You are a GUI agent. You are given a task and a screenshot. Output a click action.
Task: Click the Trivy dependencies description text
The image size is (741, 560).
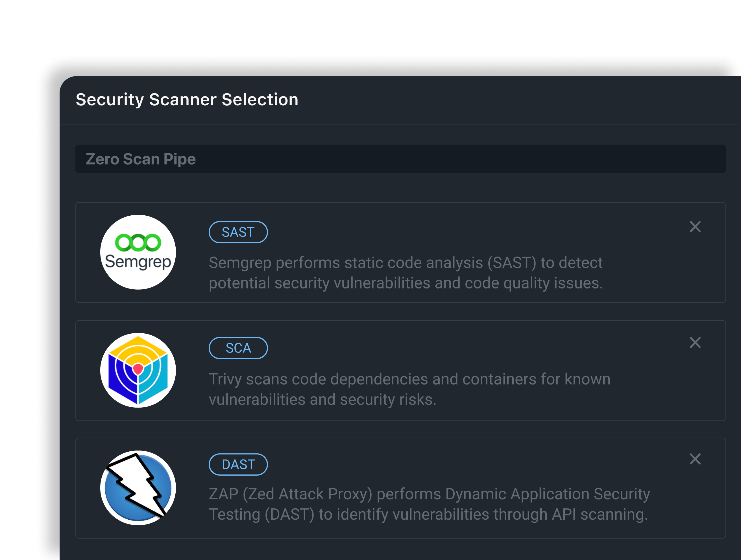(x=409, y=389)
